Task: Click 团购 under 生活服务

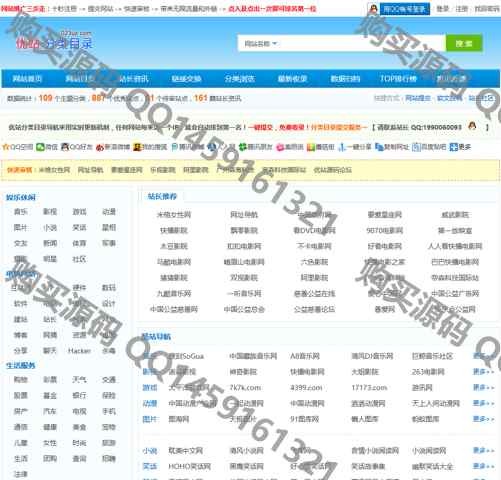Action: pos(50,459)
